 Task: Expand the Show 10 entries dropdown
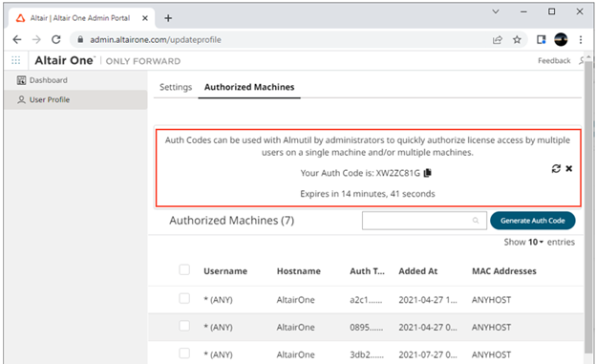(536, 242)
